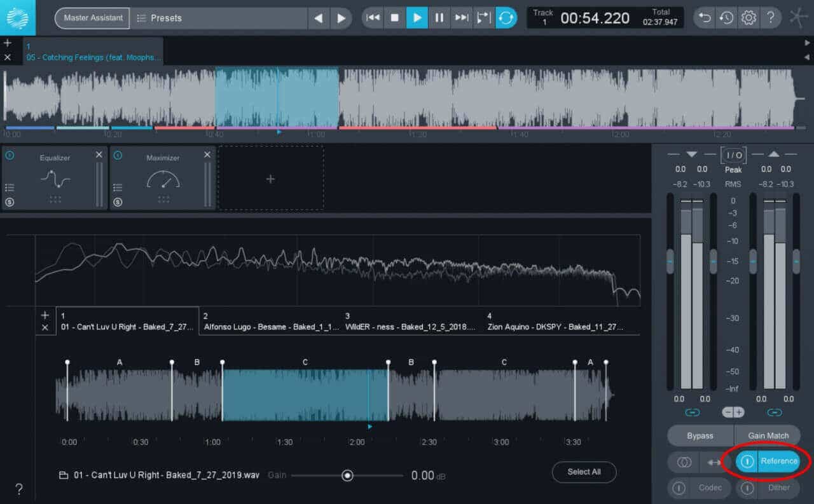Viewport: 814px width, 504px height.
Task: Go to the next preset
Action: pyautogui.click(x=341, y=18)
